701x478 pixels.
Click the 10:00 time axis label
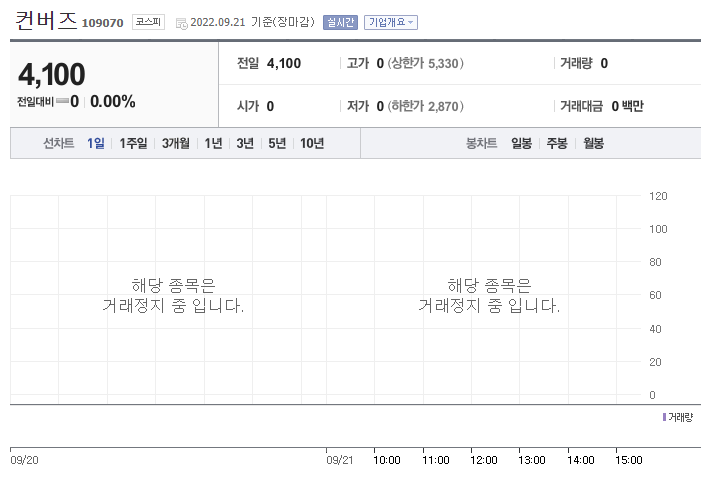point(387,460)
